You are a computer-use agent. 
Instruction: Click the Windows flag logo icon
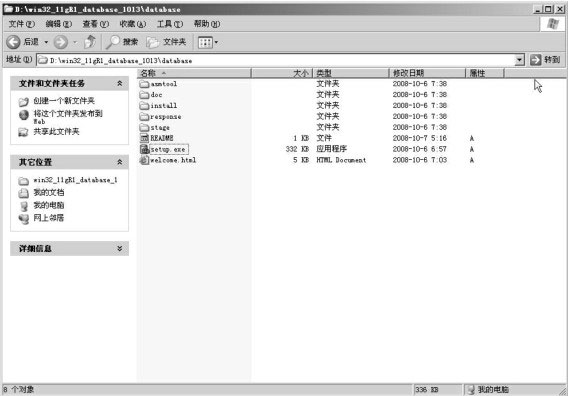(552, 24)
